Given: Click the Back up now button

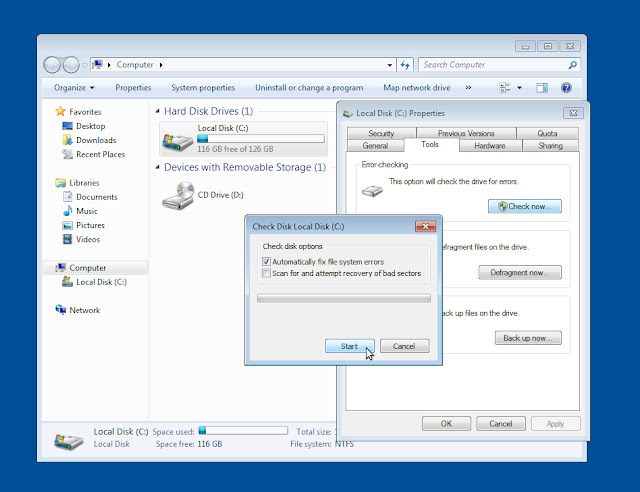Looking at the screenshot, I should [528, 338].
